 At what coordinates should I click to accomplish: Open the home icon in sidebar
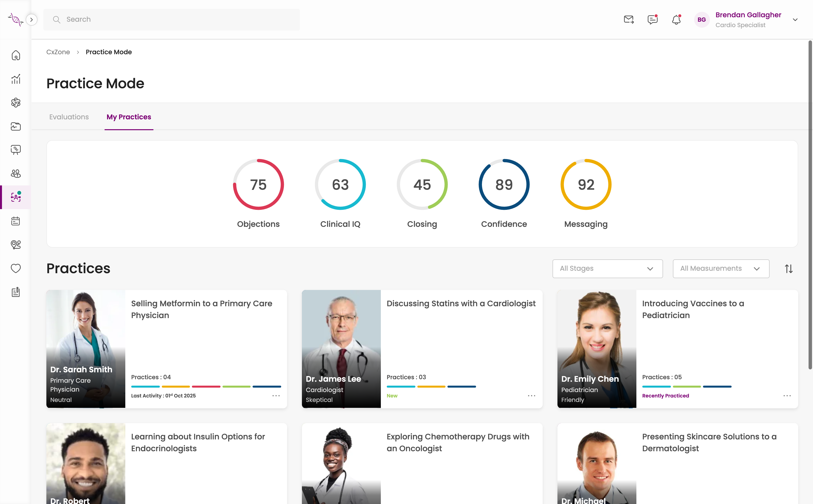(16, 55)
